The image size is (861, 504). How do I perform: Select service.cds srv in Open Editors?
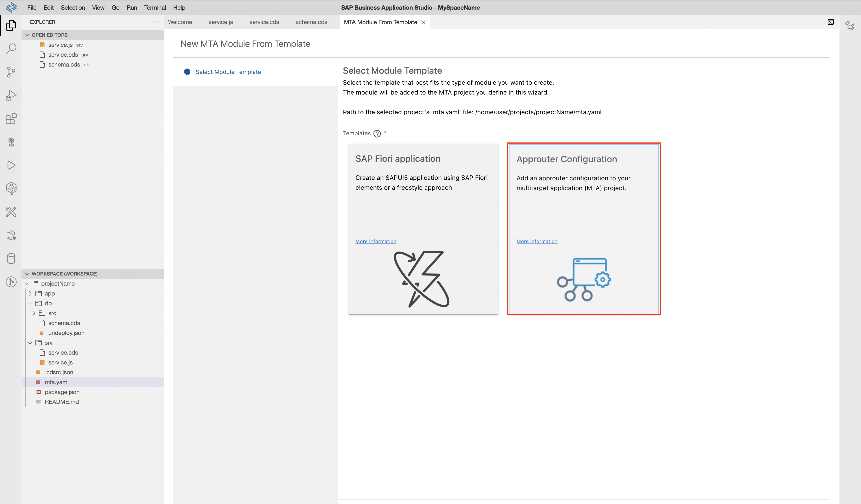coord(93,55)
